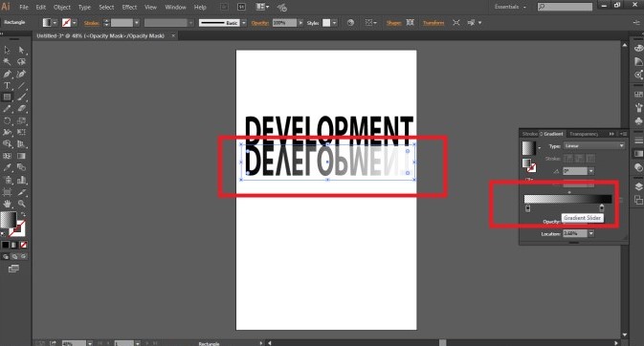
Task: Select the Scale tool
Action: click(x=21, y=120)
